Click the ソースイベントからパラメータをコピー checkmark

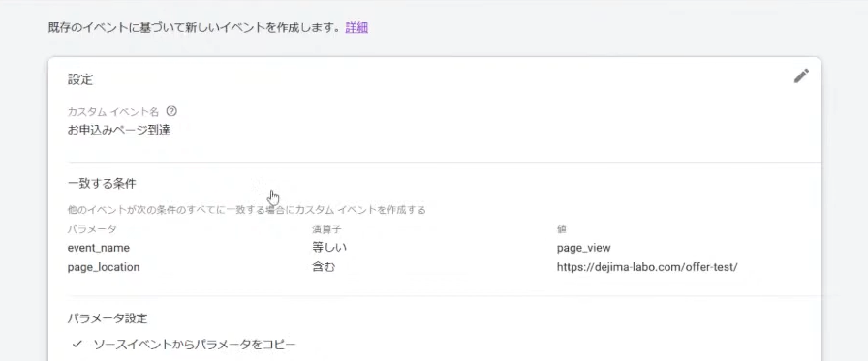(77, 345)
